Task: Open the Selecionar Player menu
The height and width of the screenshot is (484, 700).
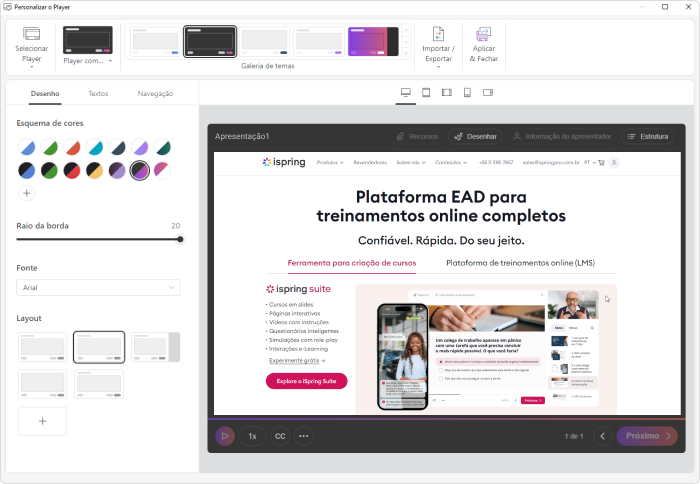Action: [x=31, y=46]
